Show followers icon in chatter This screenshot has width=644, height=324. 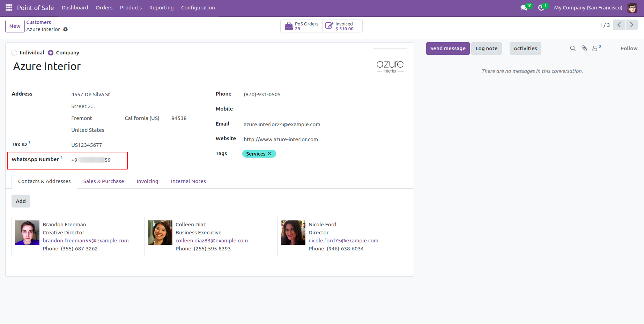pos(596,48)
